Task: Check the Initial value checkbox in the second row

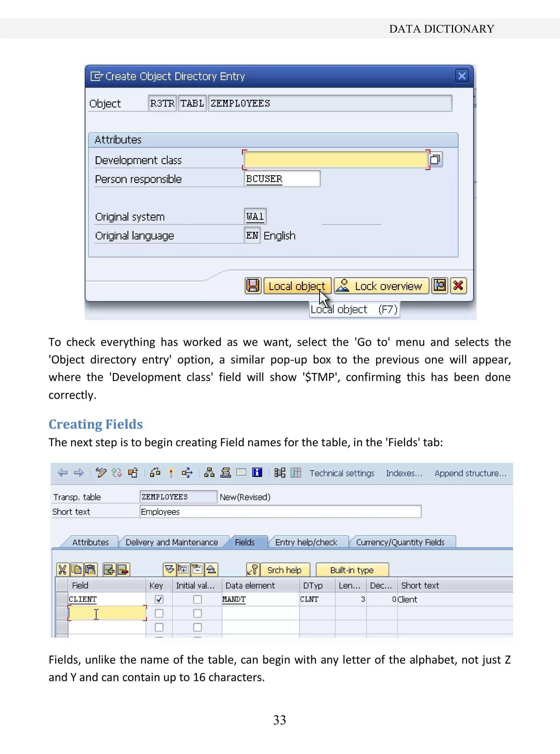Action: point(197,613)
